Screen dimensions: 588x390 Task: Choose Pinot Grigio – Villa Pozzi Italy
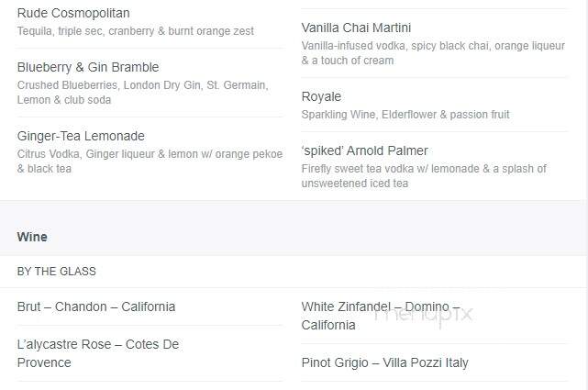384,362
